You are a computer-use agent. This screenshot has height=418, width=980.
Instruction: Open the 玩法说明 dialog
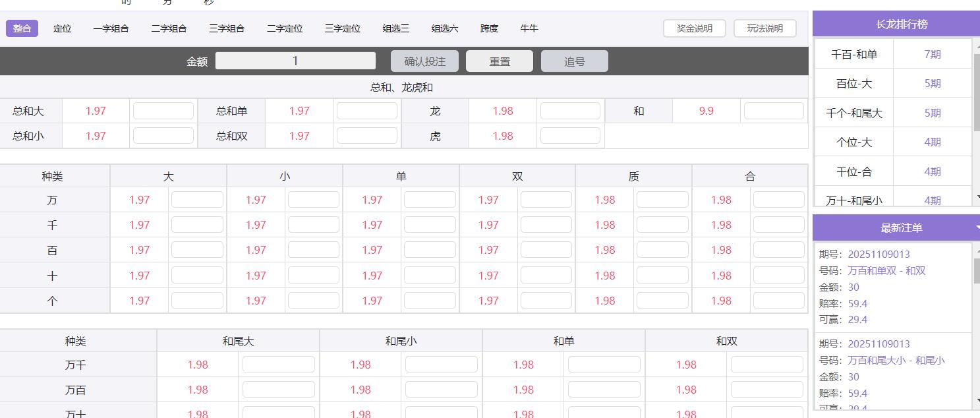(764, 28)
